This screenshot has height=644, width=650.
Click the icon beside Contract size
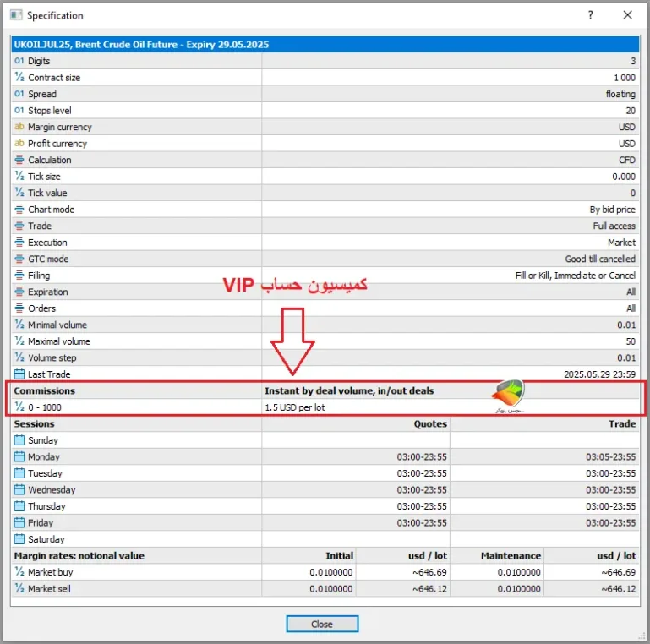pos(19,77)
